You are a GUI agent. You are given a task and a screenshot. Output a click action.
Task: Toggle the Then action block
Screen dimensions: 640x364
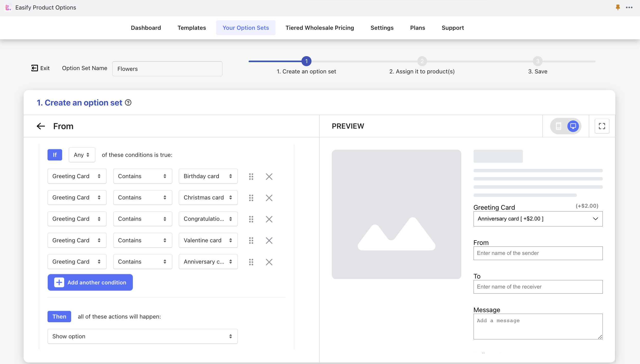pos(59,316)
